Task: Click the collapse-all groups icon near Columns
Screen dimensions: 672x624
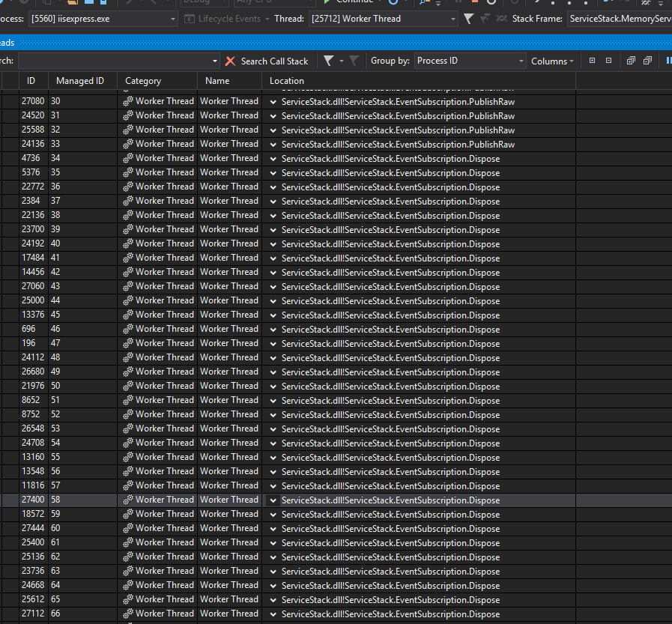Action: click(608, 61)
